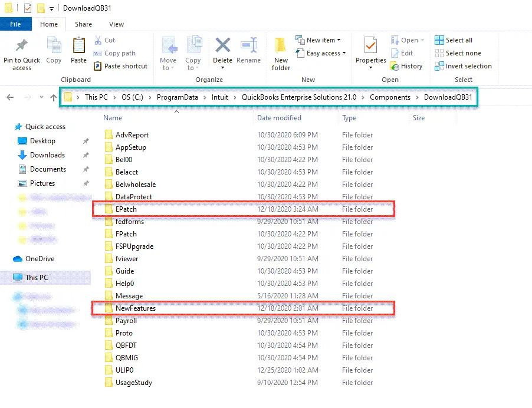This screenshot has width=532, height=408.
Task: Click the Invert selection icon
Action: 439,66
